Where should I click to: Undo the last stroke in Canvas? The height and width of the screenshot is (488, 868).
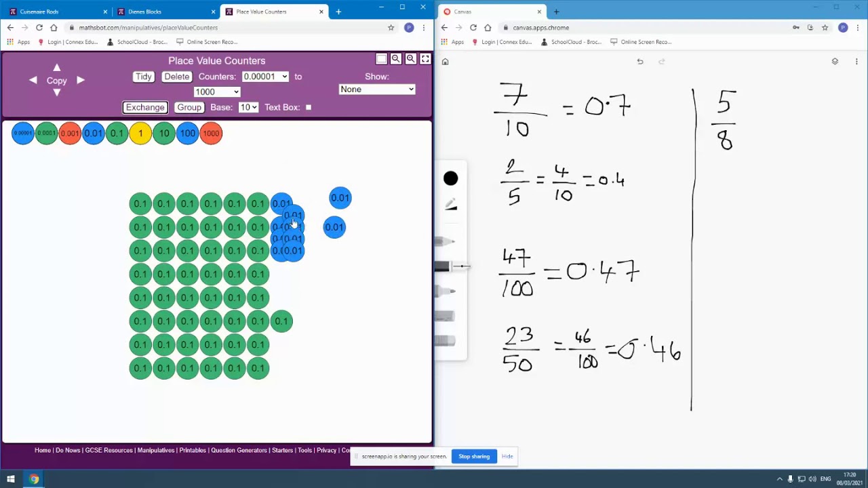point(639,62)
